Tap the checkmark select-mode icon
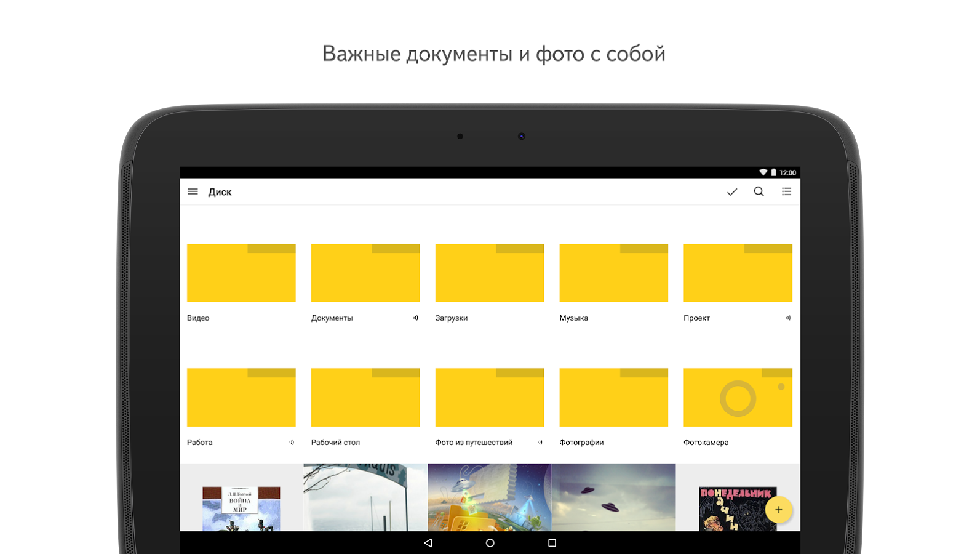 pyautogui.click(x=732, y=192)
